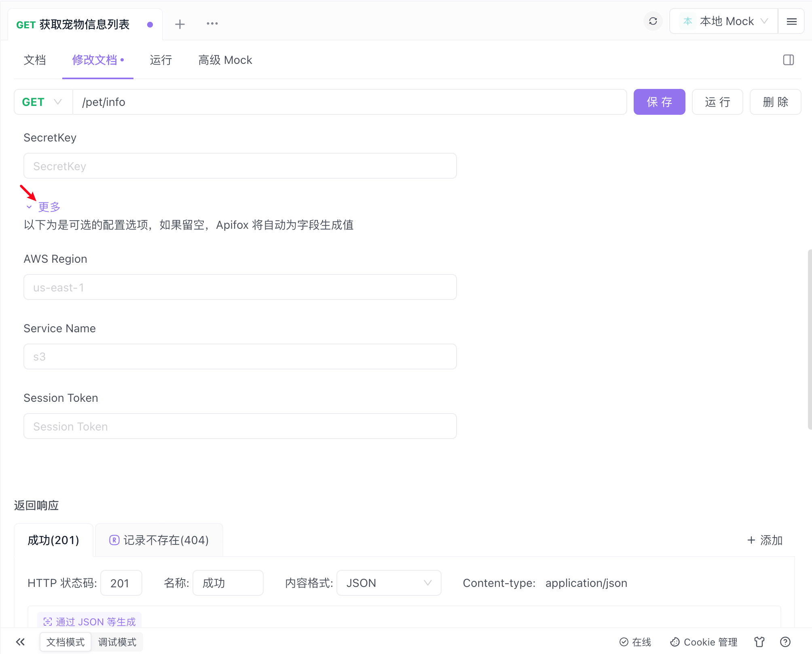The width and height of the screenshot is (812, 654).
Task: Click the help question mark icon
Action: (x=785, y=642)
